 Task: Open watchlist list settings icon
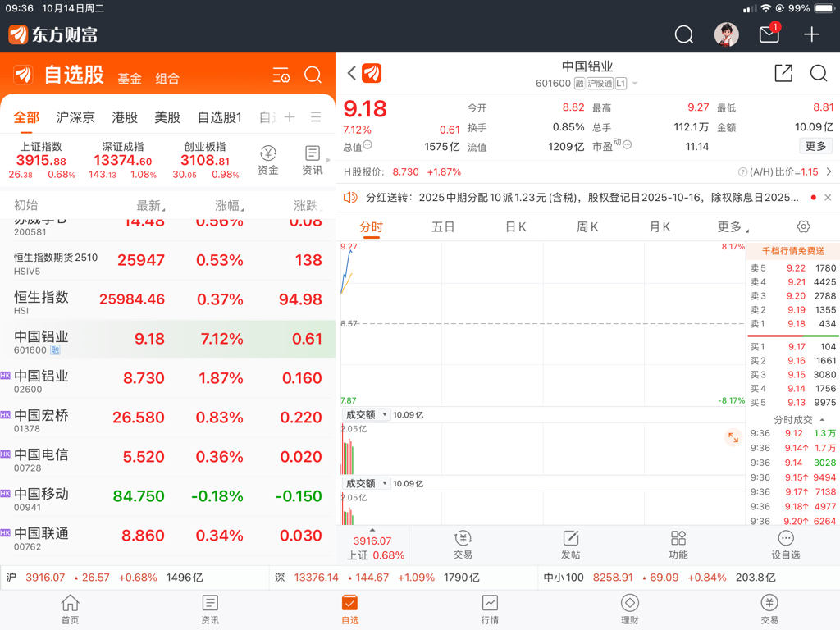(x=281, y=75)
